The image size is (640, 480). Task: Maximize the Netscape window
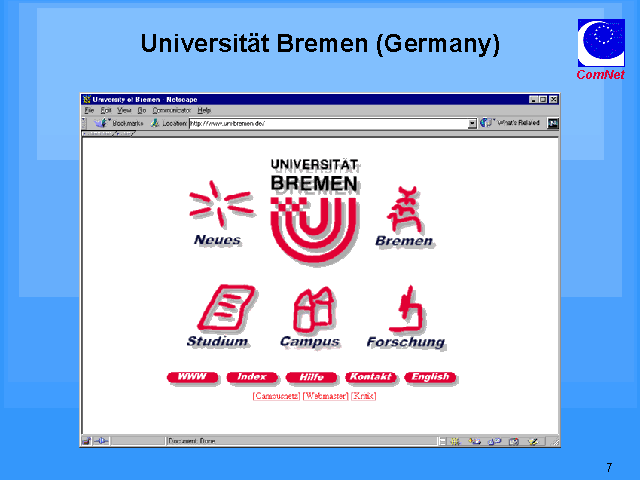pos(543,99)
